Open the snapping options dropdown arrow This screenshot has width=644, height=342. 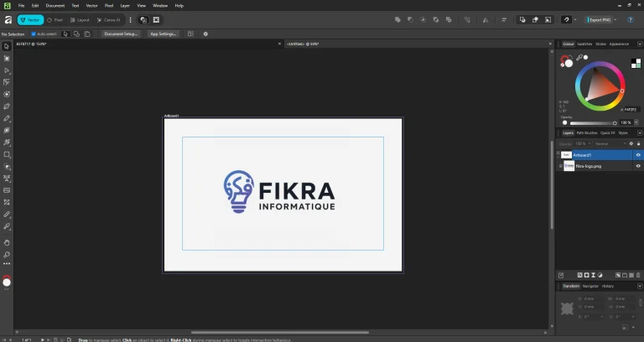coord(575,20)
